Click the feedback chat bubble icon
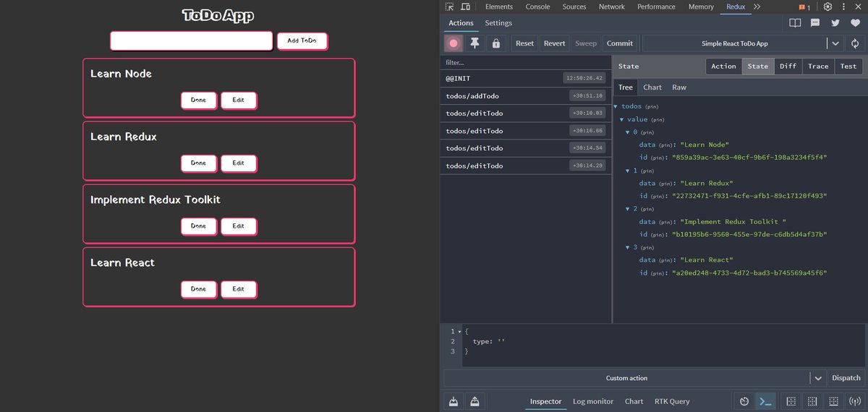 (x=815, y=23)
